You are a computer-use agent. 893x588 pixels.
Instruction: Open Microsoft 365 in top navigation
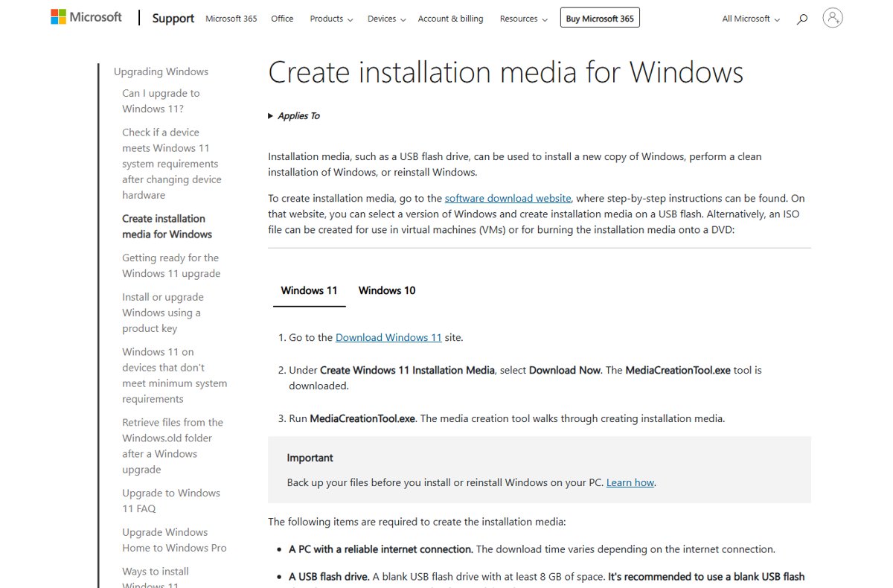231,19
